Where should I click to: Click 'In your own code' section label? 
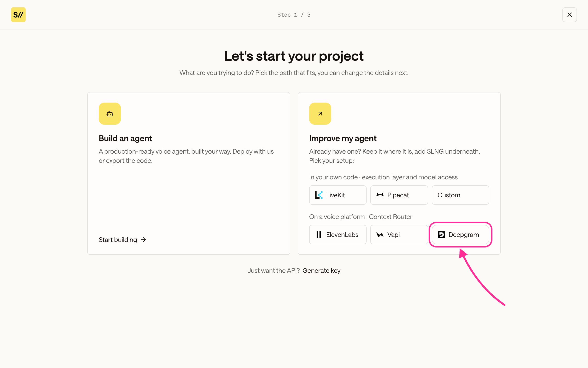tap(383, 177)
